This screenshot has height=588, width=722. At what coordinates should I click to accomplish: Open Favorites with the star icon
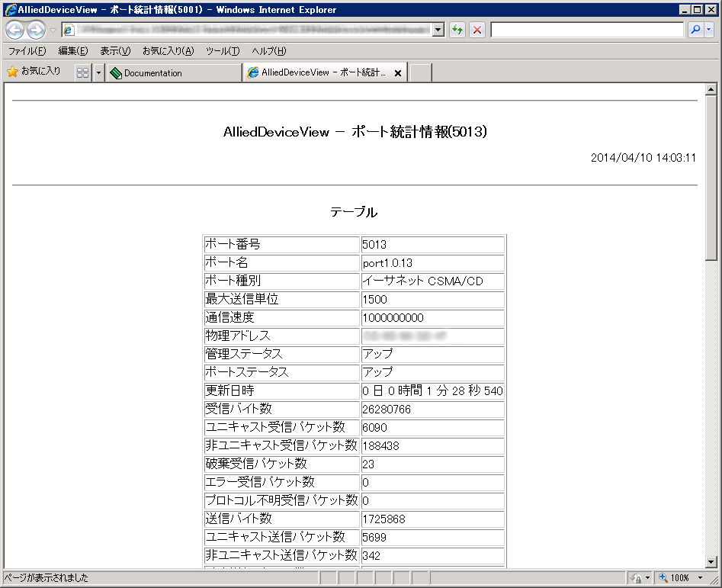click(x=34, y=72)
